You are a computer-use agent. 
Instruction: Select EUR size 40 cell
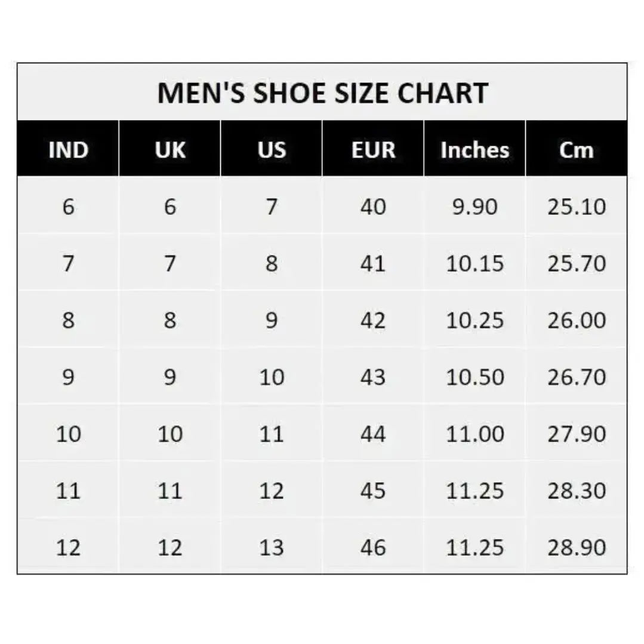[x=373, y=207]
